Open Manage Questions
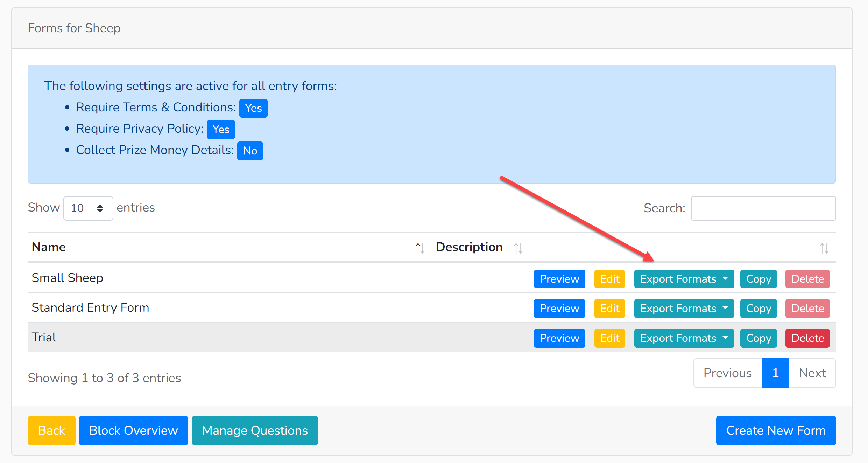 255,430
